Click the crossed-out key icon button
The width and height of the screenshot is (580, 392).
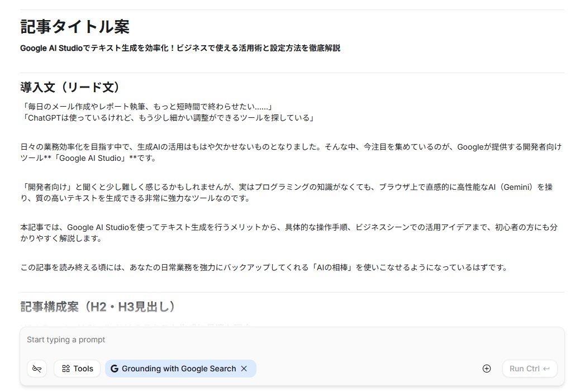(x=37, y=369)
